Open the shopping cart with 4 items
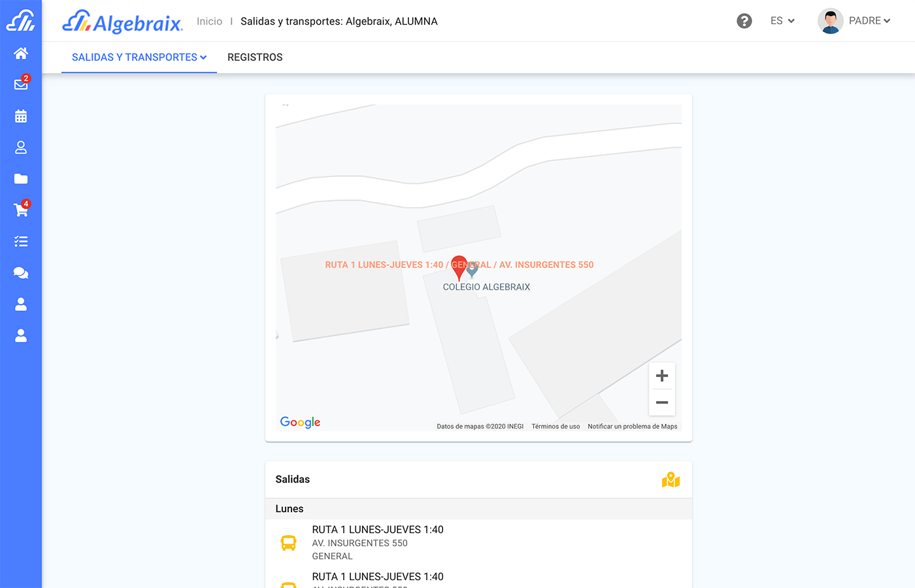The image size is (915, 588). (x=20, y=210)
